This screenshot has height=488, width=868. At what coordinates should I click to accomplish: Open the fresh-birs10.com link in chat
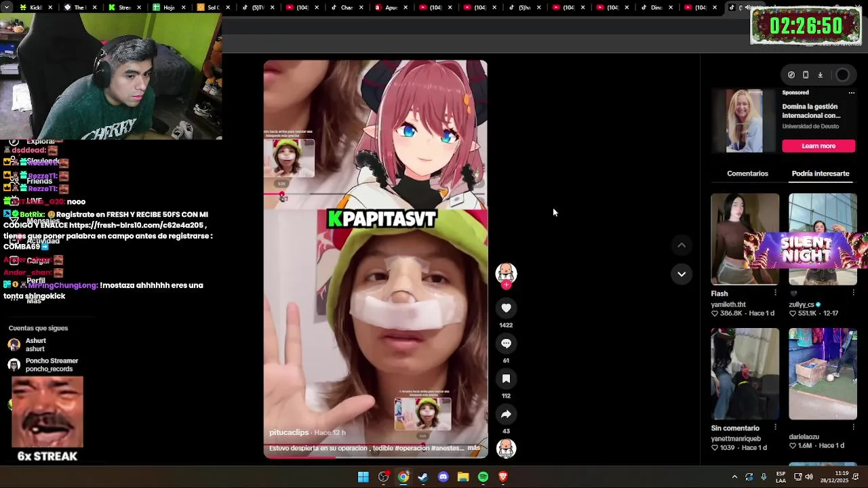coord(136,225)
